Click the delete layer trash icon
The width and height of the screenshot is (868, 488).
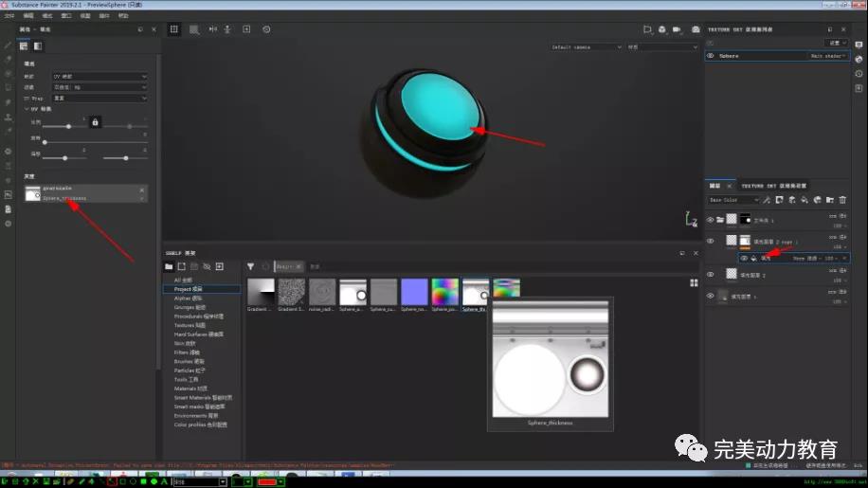842,200
